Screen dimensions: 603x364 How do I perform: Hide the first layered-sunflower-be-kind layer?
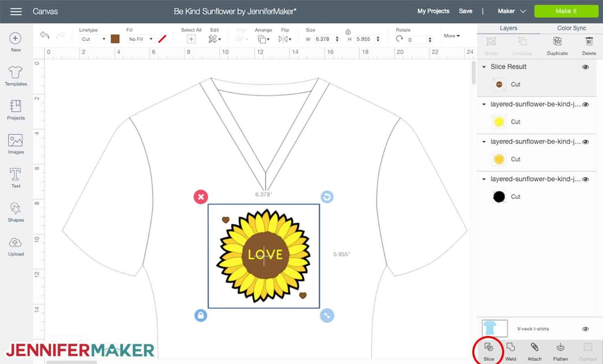pos(585,104)
